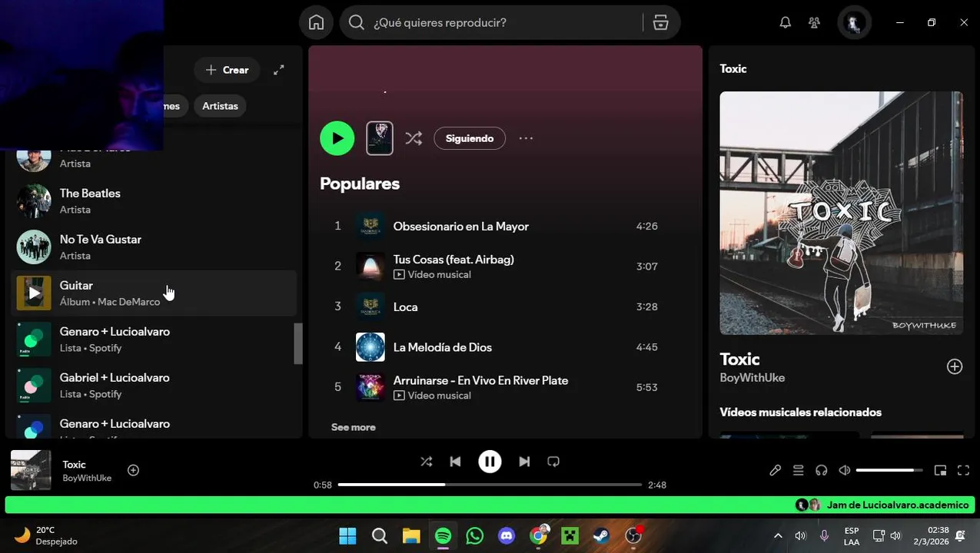Open Crear menu in library
This screenshot has height=553, width=980.
[x=228, y=70]
